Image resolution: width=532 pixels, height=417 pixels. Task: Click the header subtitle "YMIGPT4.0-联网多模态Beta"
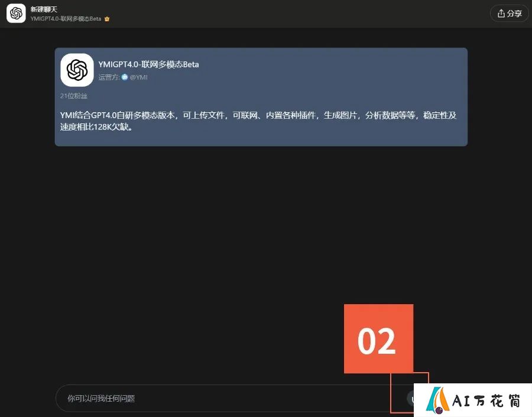pos(66,19)
